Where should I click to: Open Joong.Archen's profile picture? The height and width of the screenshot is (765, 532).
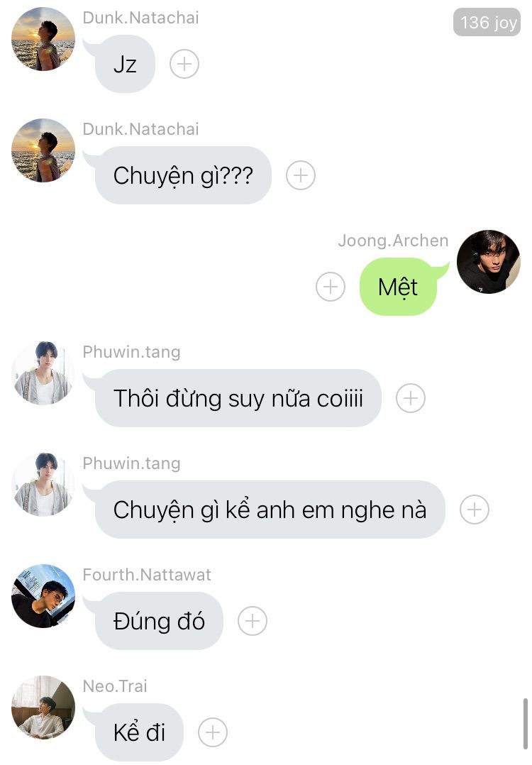tap(488, 262)
